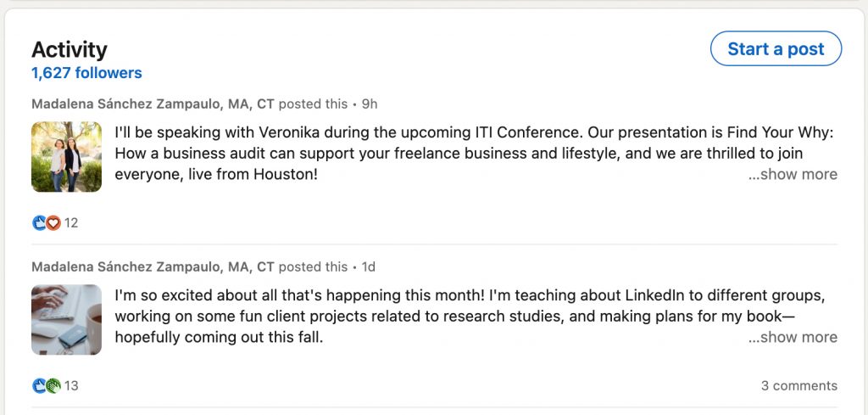This screenshot has width=868, height=415.
Task: Click the heart reaction icon on first post
Action: pos(53,223)
